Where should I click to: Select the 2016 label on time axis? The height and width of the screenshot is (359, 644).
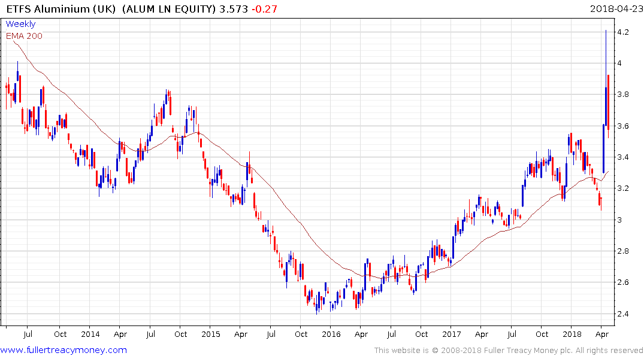click(331, 334)
